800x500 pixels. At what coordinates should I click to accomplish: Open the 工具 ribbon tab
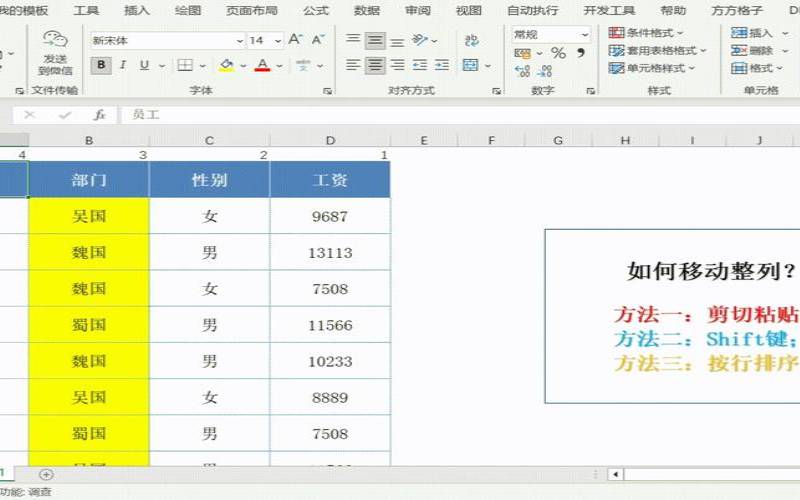coord(86,10)
